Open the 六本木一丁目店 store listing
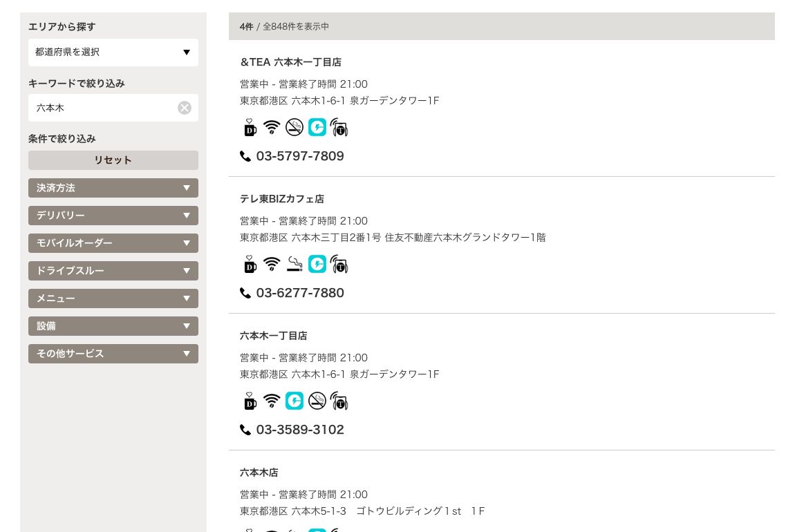The height and width of the screenshot is (532, 795). (x=273, y=336)
